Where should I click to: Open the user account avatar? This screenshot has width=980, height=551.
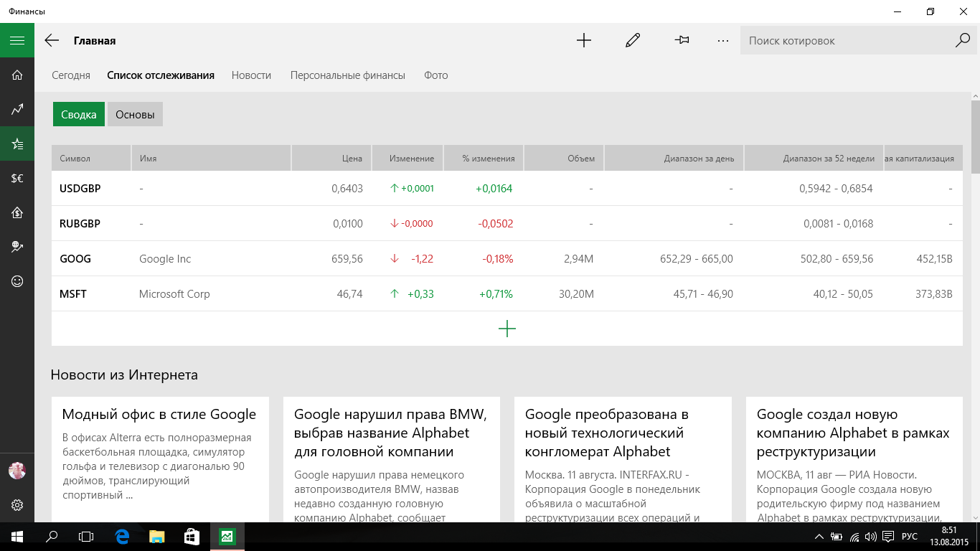pyautogui.click(x=17, y=471)
